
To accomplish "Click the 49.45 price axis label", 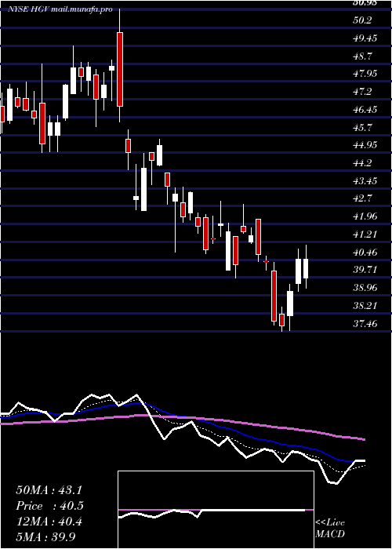I will 365,38.
